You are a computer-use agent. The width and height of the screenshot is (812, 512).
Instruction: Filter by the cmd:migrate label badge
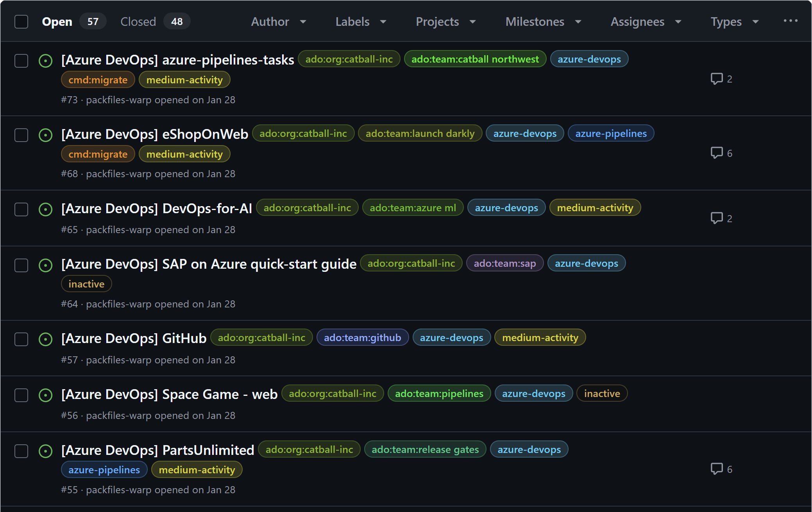98,79
